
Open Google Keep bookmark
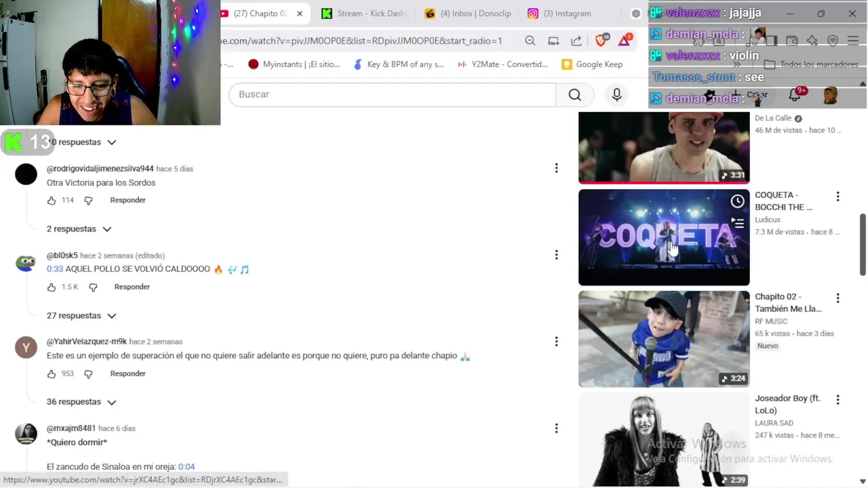592,64
